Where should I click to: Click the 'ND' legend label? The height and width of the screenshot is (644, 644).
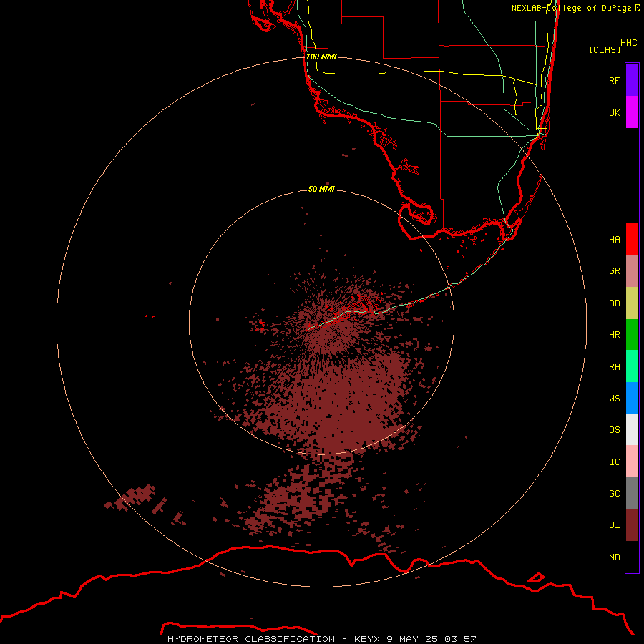614,557
